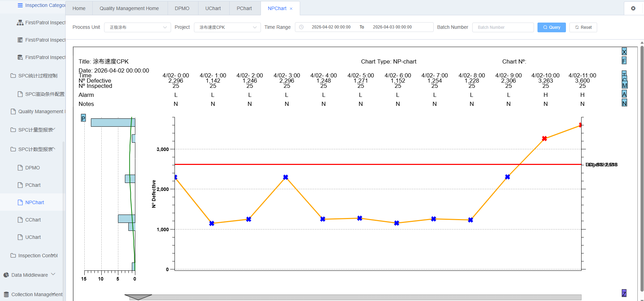Click the purple Z button at chart bottom

click(x=624, y=293)
